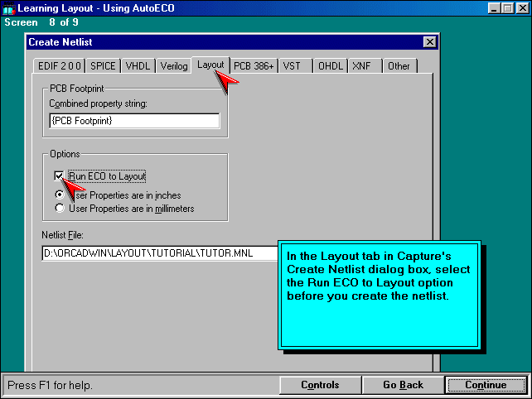Viewport: 532px width, 399px height.
Task: Select User Properties are in inches
Action: tap(59, 195)
